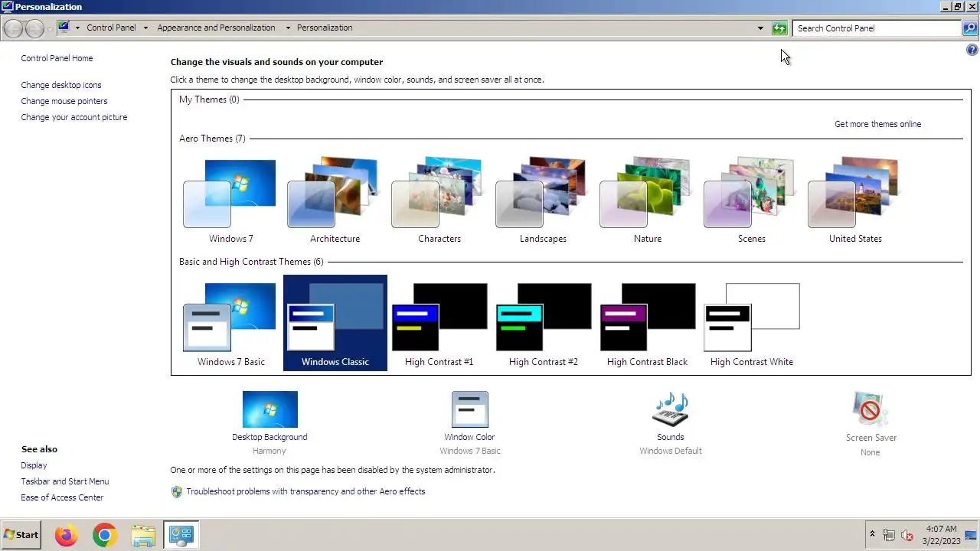This screenshot has width=980, height=551.
Task: Choose the Characters theme
Action: click(439, 201)
